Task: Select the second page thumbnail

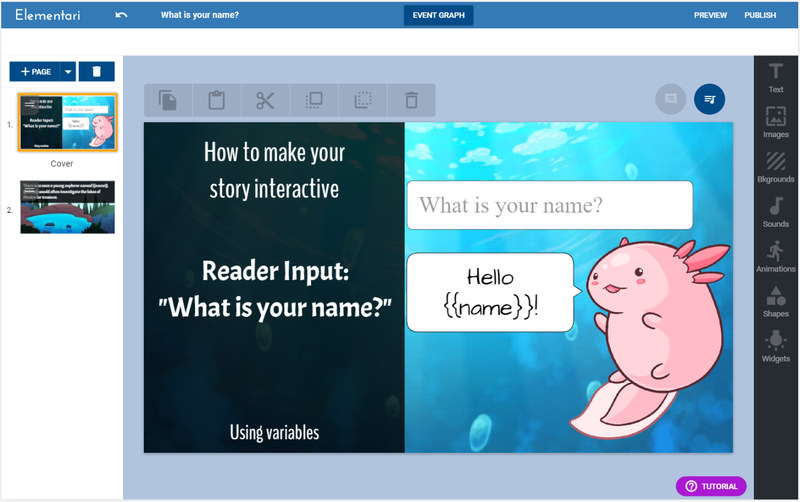Action: coord(67,207)
